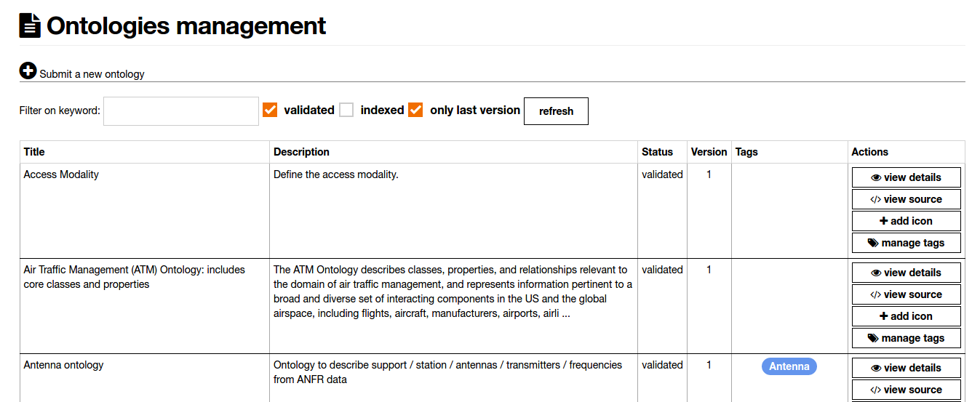Click code icon view source for Access Modality
This screenshot has height=402, width=980.
876,199
